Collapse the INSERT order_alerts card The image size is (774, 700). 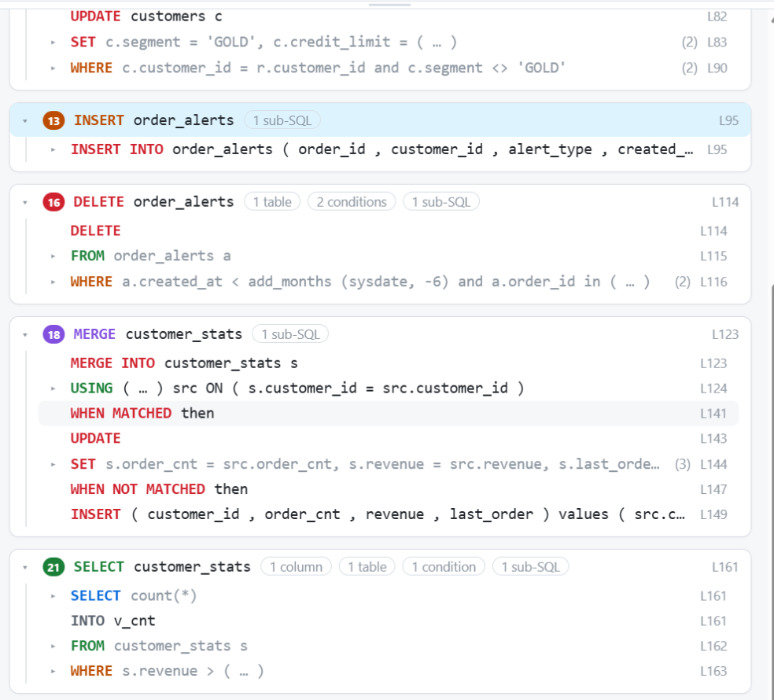coord(25,120)
